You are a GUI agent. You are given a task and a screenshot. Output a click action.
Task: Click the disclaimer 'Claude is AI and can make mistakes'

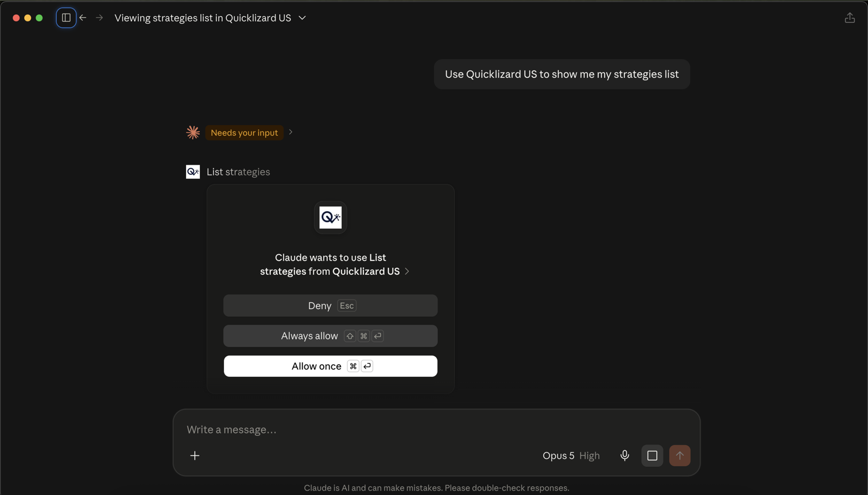pos(436,488)
